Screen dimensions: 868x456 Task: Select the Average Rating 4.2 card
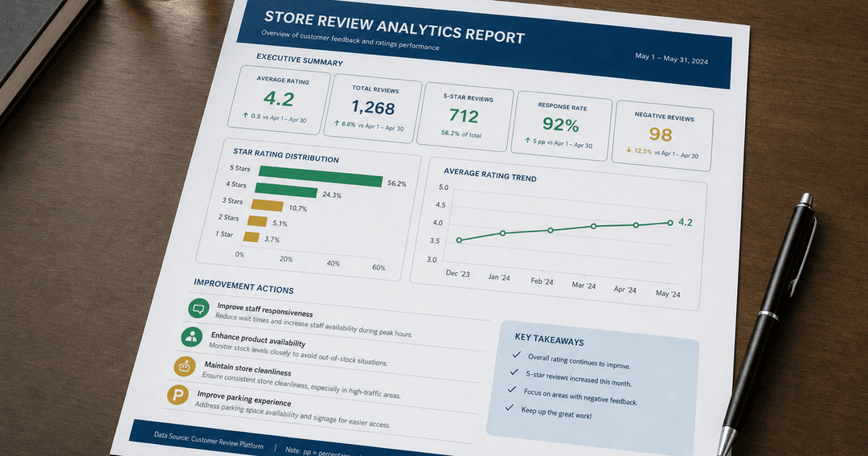(x=279, y=100)
